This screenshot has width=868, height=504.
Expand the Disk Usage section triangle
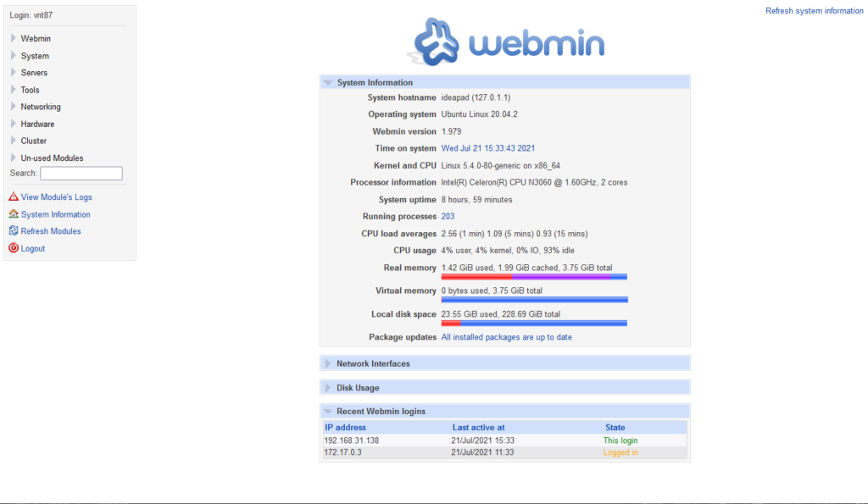[x=328, y=388]
